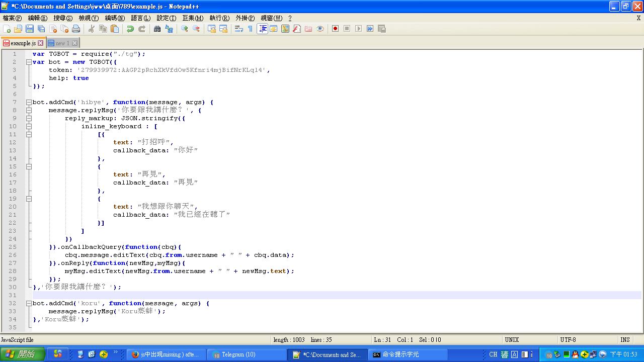Click the Print toolbar icon

tap(76, 29)
